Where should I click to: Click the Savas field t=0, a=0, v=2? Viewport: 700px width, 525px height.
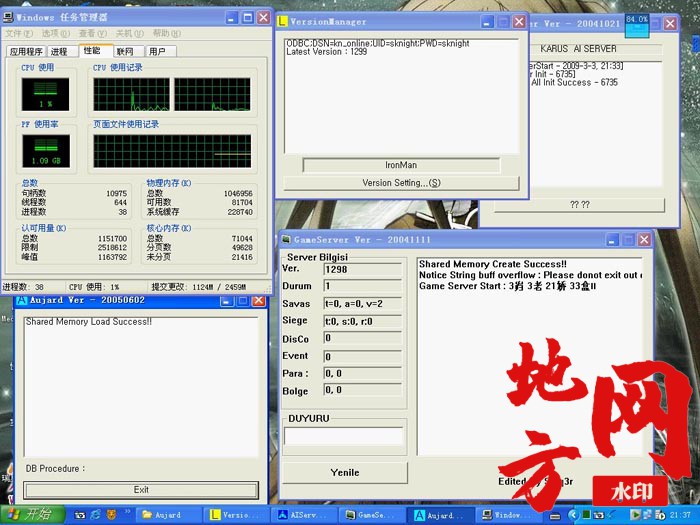pos(362,304)
